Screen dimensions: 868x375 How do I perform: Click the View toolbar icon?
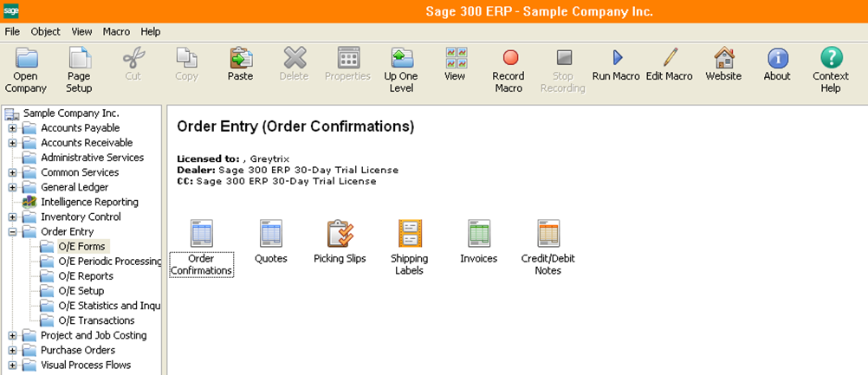[455, 57]
